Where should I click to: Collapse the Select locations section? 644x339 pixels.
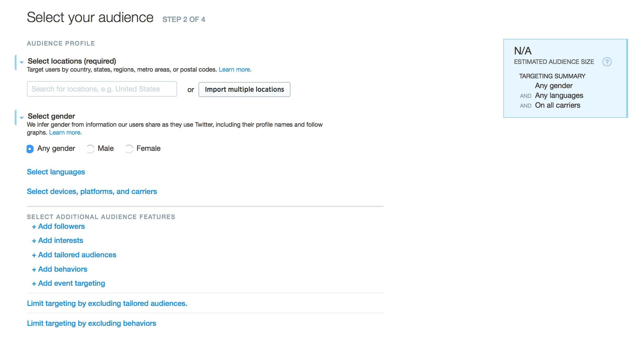(21, 61)
